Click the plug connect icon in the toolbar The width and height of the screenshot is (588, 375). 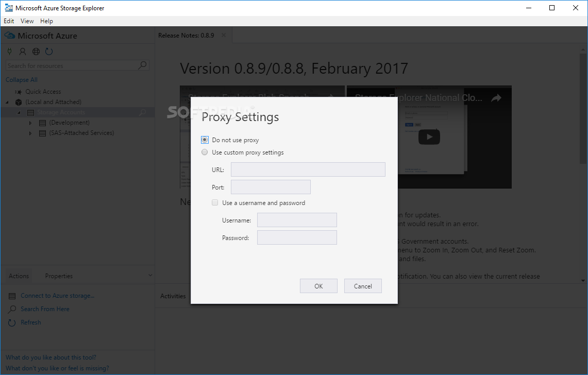[x=10, y=52]
